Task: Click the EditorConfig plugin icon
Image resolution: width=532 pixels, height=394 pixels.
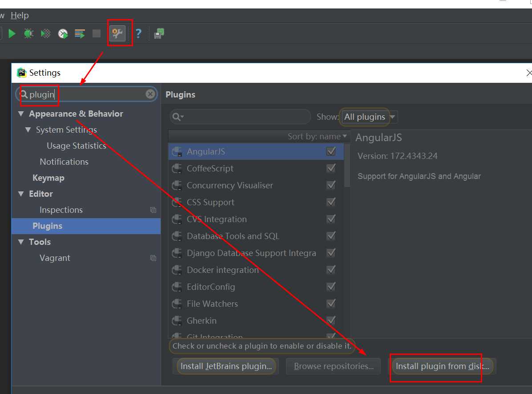Action: [177, 287]
